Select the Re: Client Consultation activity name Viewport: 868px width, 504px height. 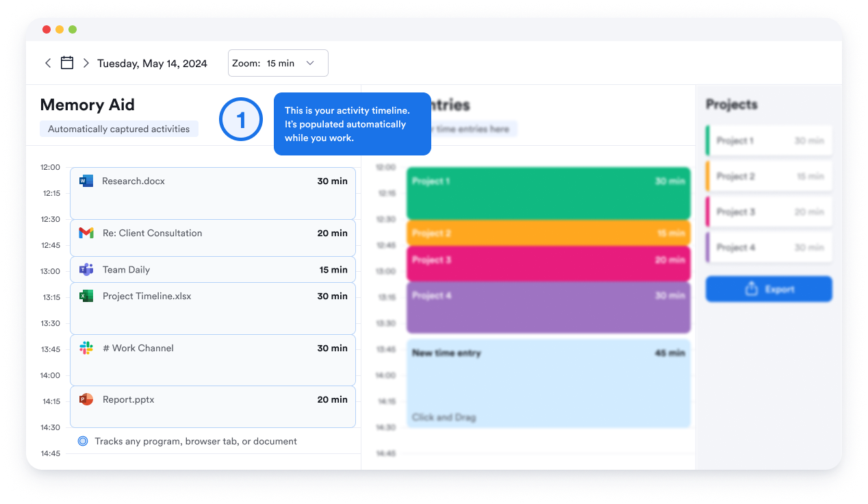(152, 233)
